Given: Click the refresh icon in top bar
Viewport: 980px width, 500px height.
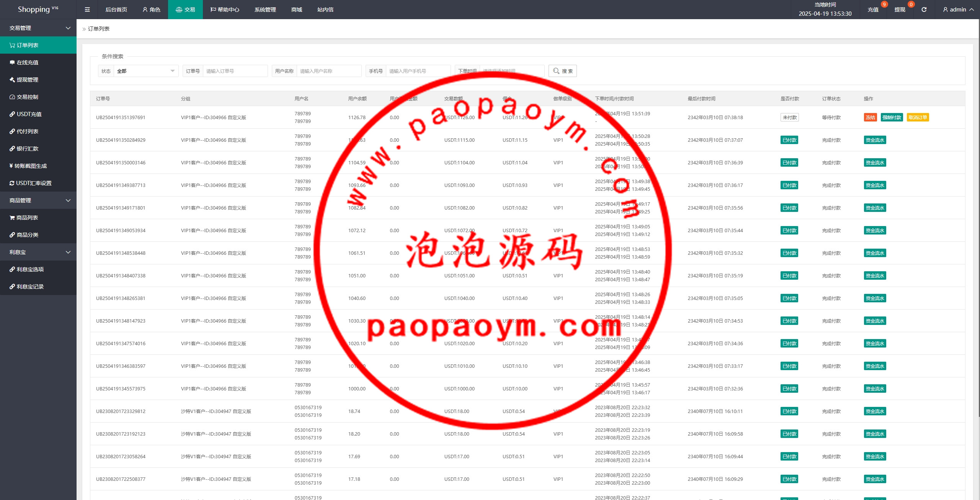Looking at the screenshot, I should (924, 10).
